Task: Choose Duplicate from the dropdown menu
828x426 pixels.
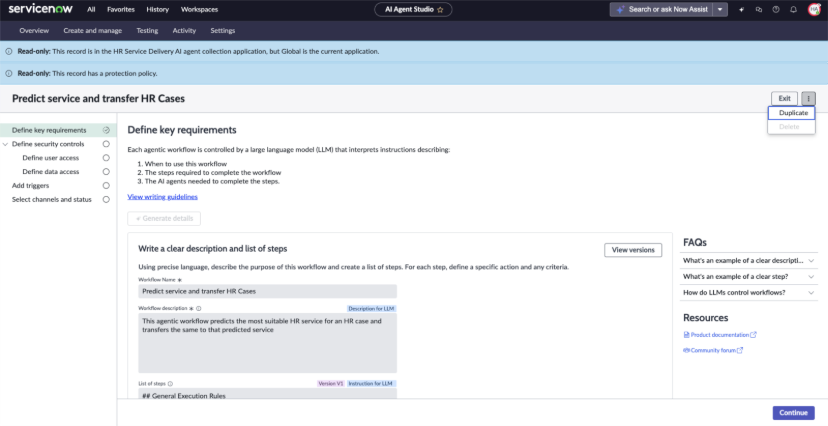Action: pyautogui.click(x=792, y=113)
